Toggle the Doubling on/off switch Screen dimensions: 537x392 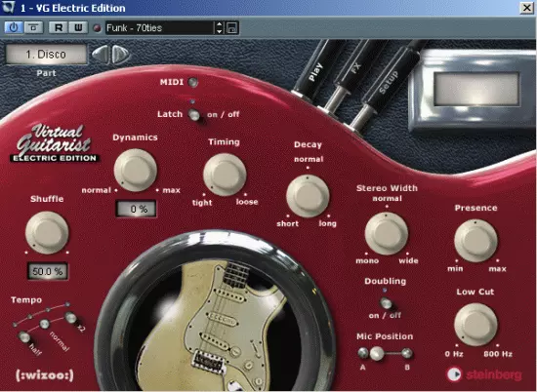pos(386,303)
